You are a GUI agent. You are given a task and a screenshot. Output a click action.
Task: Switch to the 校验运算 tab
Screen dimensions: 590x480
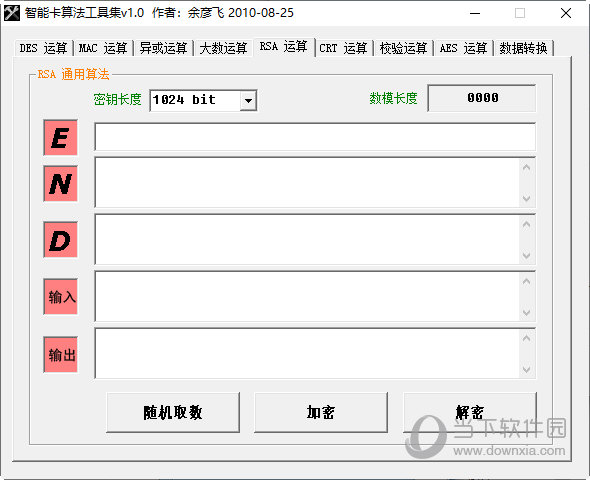point(403,49)
